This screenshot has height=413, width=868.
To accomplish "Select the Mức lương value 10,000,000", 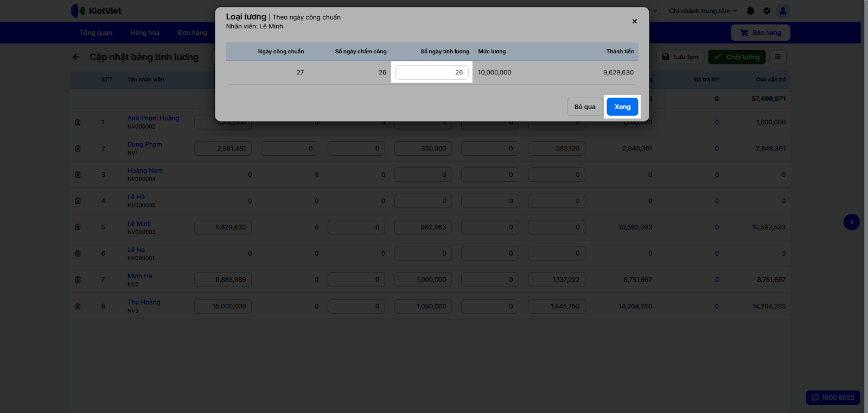I will (x=495, y=72).
